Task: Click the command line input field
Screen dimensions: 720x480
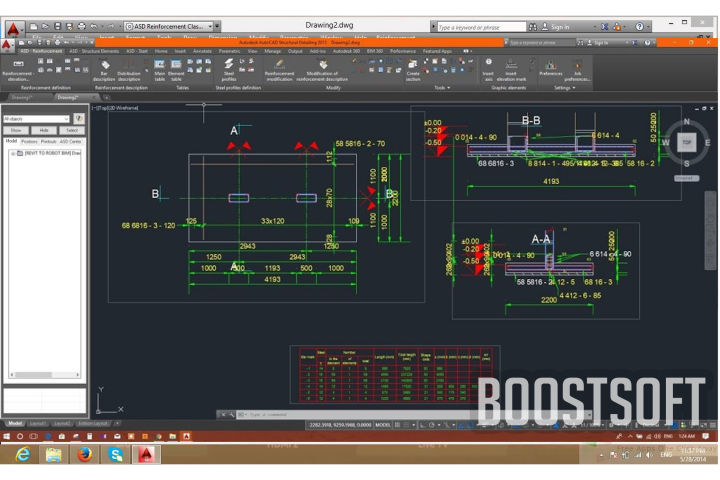Action: (x=413, y=414)
